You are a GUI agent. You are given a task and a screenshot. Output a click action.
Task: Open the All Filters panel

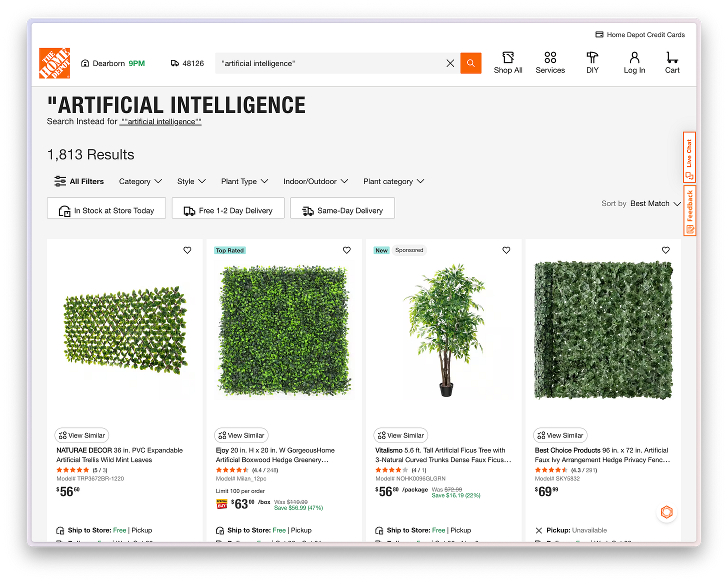[79, 181]
